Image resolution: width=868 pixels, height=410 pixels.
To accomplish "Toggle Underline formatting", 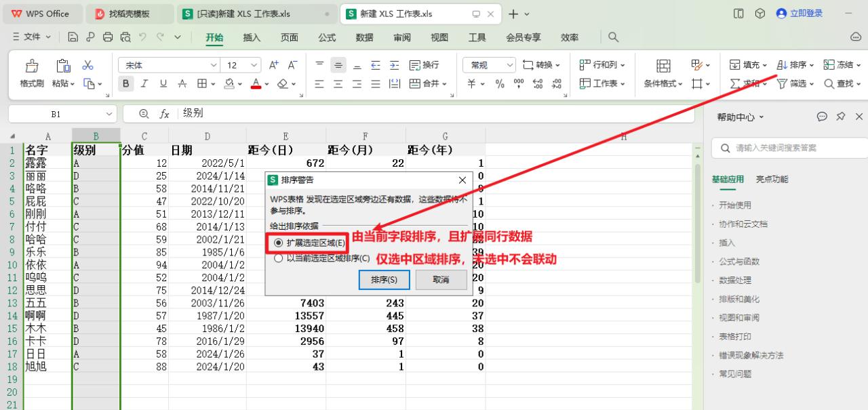I will coord(163,83).
